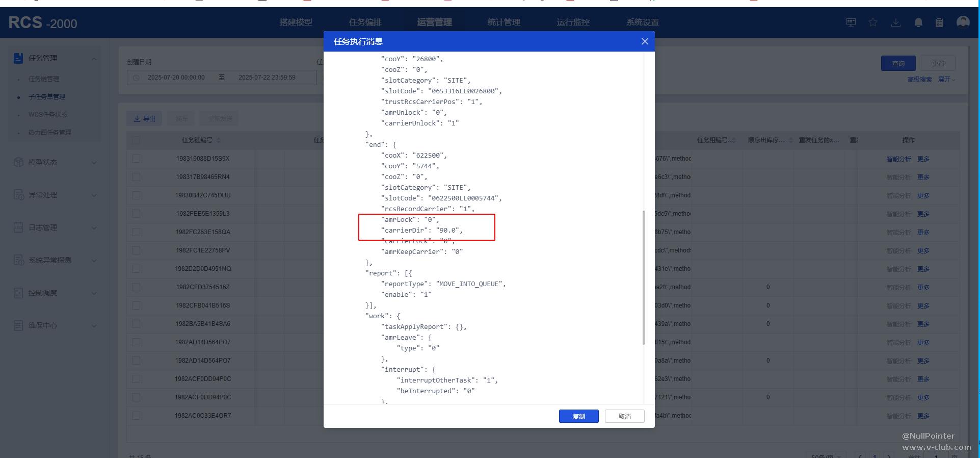Select WCS任务状态 in sidebar
980x458 pixels.
point(47,115)
